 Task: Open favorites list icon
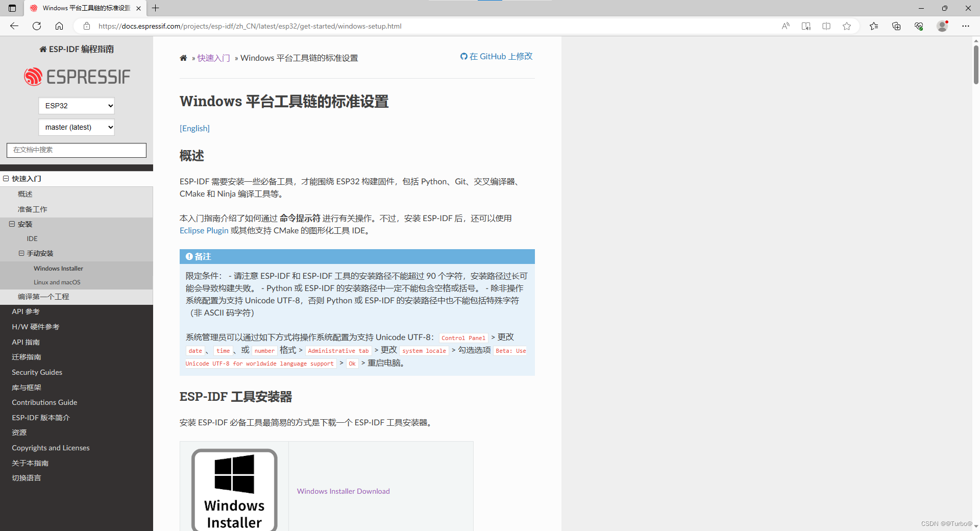[x=874, y=26]
